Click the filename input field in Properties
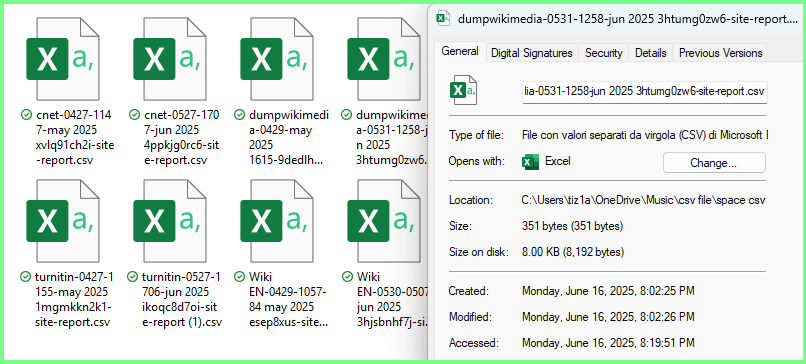Screen dimensions: 806x364 pyautogui.click(x=645, y=93)
